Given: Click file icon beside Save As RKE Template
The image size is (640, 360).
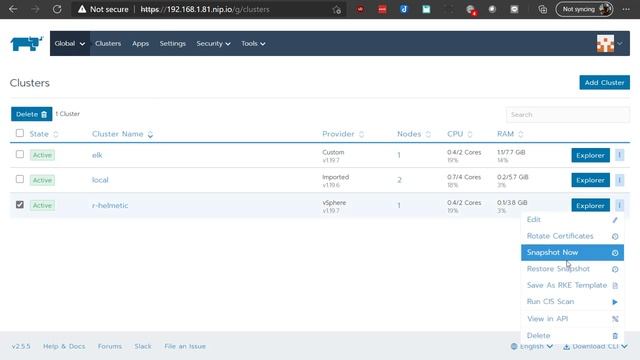Looking at the screenshot, I should 615,286.
